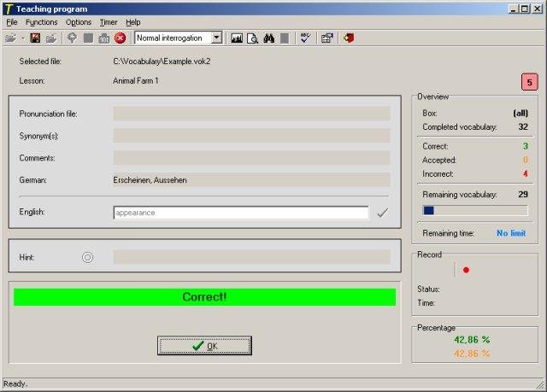Click the round Hint target icon
Screen dimensions: 547x392
click(87, 258)
